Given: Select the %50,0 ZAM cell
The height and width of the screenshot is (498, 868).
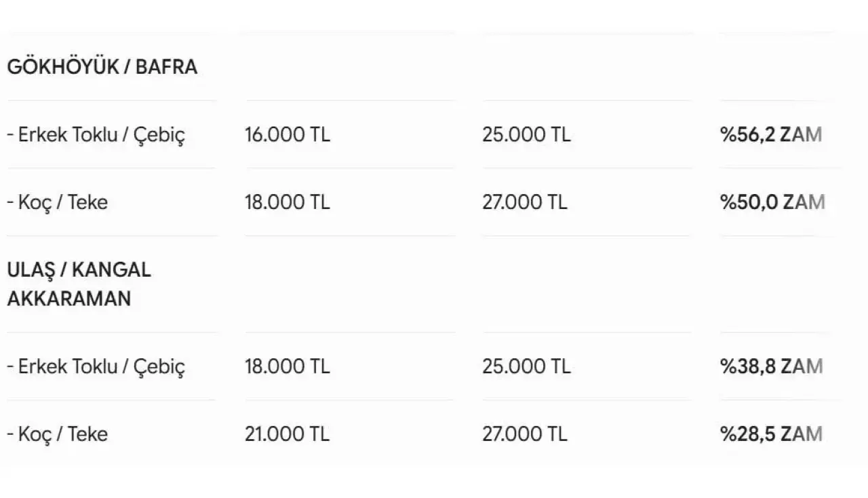Looking at the screenshot, I should [773, 202].
